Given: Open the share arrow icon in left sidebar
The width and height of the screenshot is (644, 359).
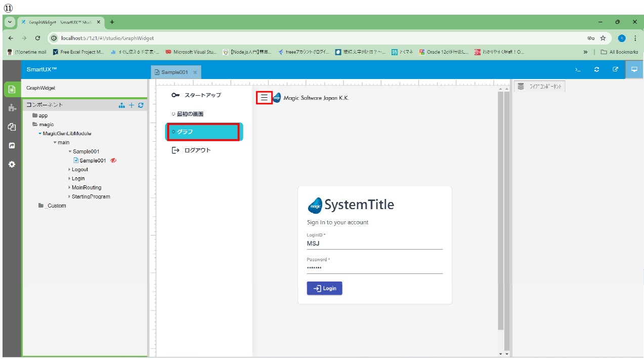Looking at the screenshot, I should (x=12, y=145).
